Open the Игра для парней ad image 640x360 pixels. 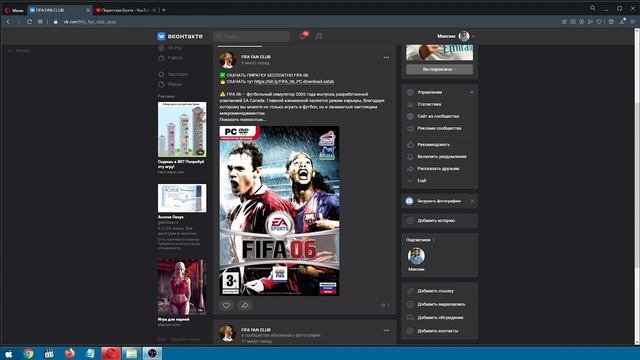pos(182,287)
